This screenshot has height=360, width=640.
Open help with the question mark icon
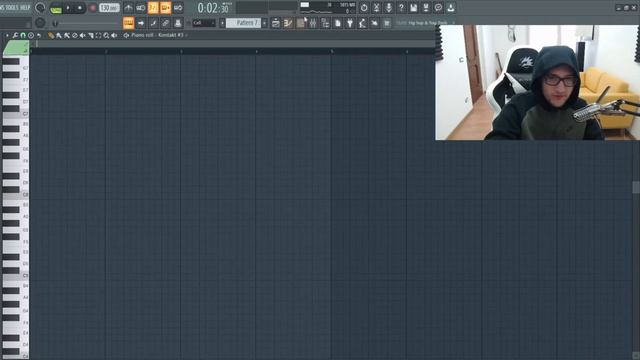[x=401, y=8]
